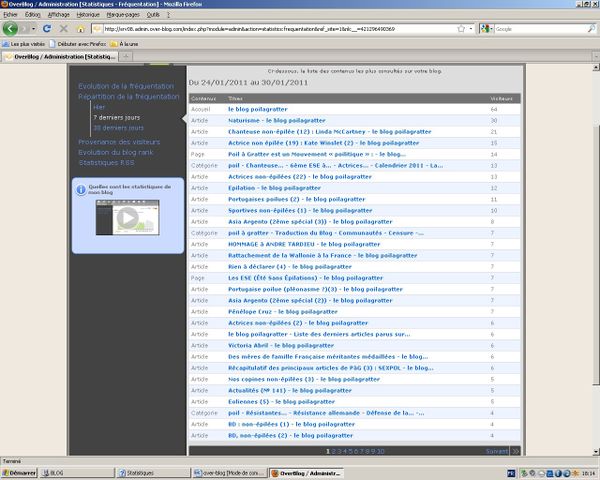Switch to the over-blog Word document taskbar item
Image resolution: width=600 pixels, height=480 pixels.
coord(229,473)
